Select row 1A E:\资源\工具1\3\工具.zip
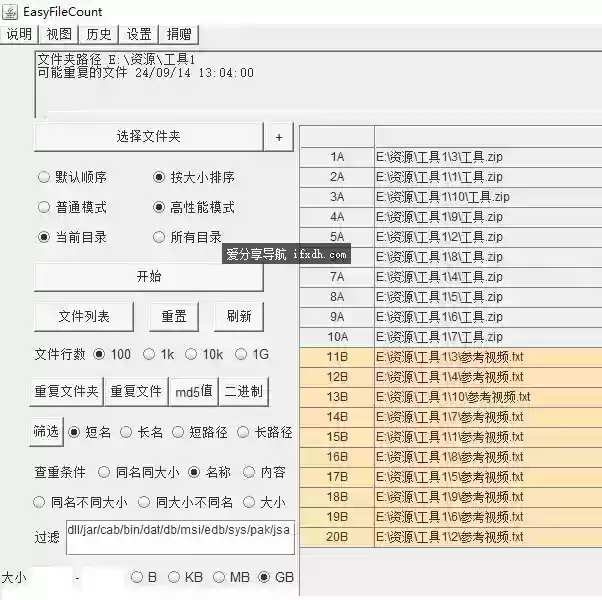 tap(451, 157)
